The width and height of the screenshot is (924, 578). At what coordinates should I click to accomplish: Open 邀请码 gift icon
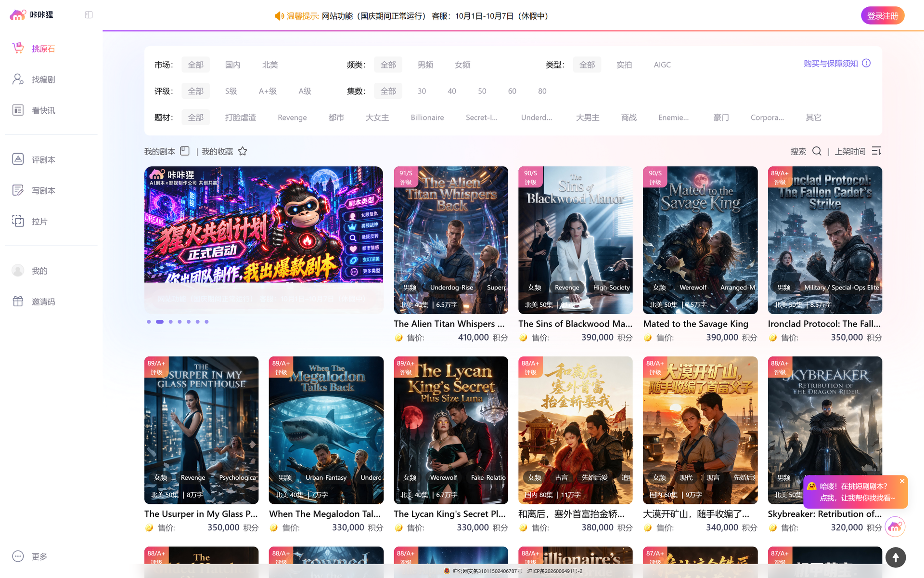[x=18, y=302]
